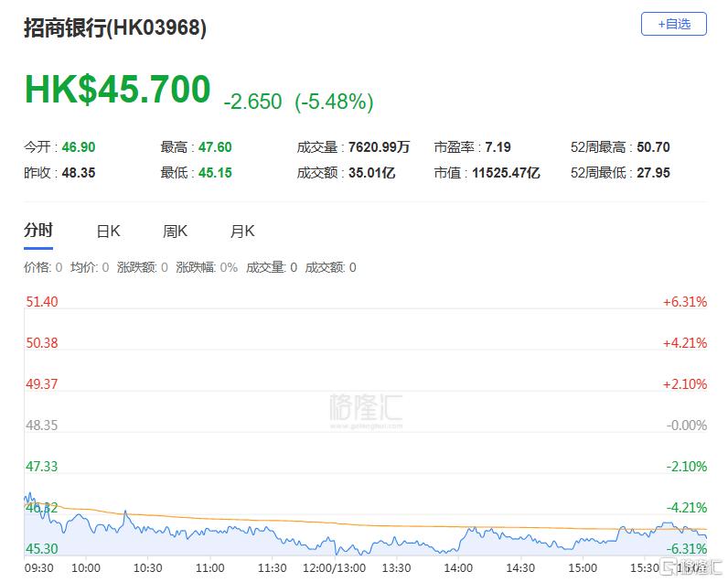This screenshot has width=728, height=582.
Task: Add stock via +自选 button
Action: click(x=674, y=24)
